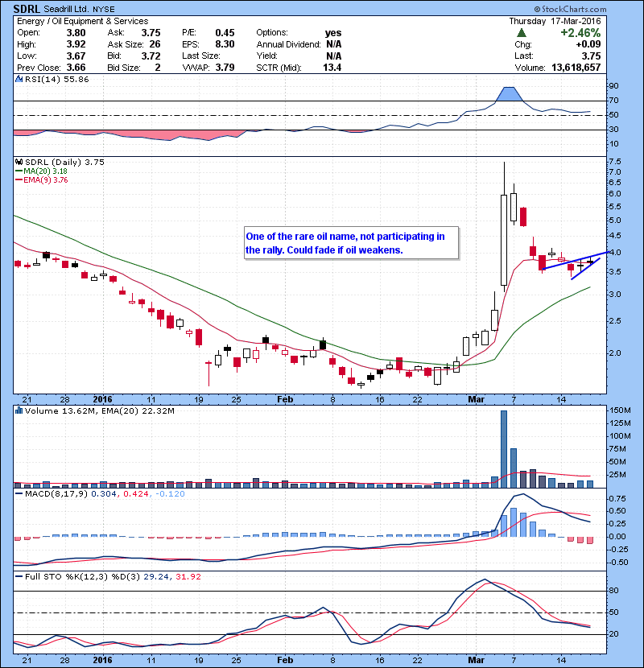Click the 2016 label on price chart axis
This screenshot has width=644, height=668.
pyautogui.click(x=103, y=400)
